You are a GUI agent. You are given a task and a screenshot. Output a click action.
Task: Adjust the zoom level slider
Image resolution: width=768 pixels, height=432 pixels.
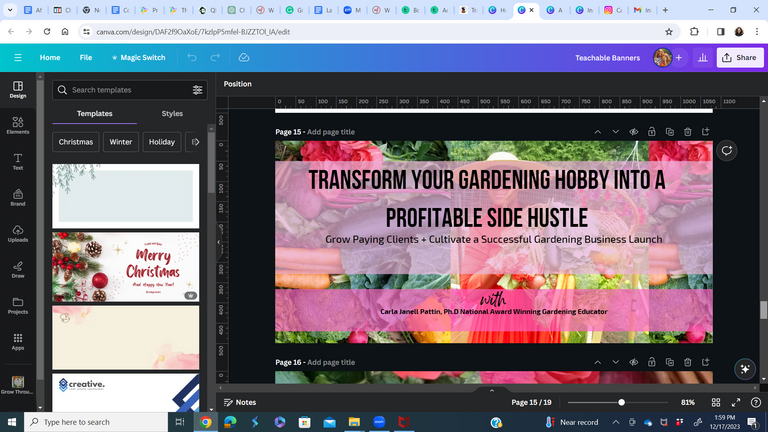[x=621, y=403]
